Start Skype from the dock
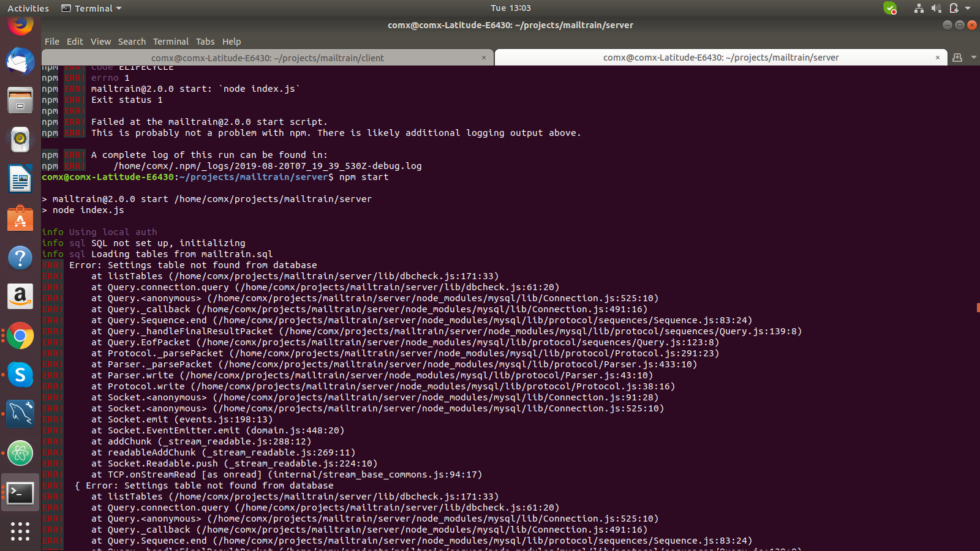Image resolution: width=980 pixels, height=551 pixels. point(20,375)
